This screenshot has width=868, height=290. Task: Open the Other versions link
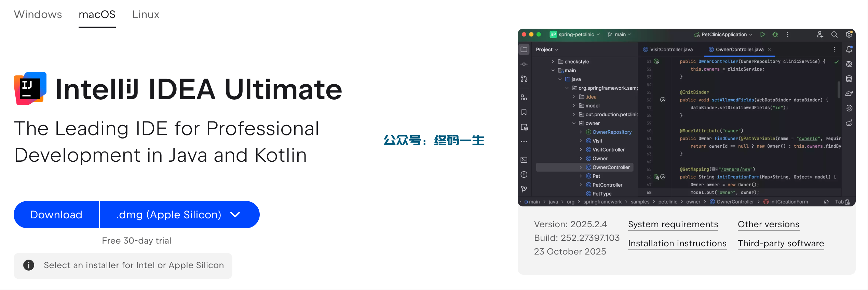pos(768,224)
